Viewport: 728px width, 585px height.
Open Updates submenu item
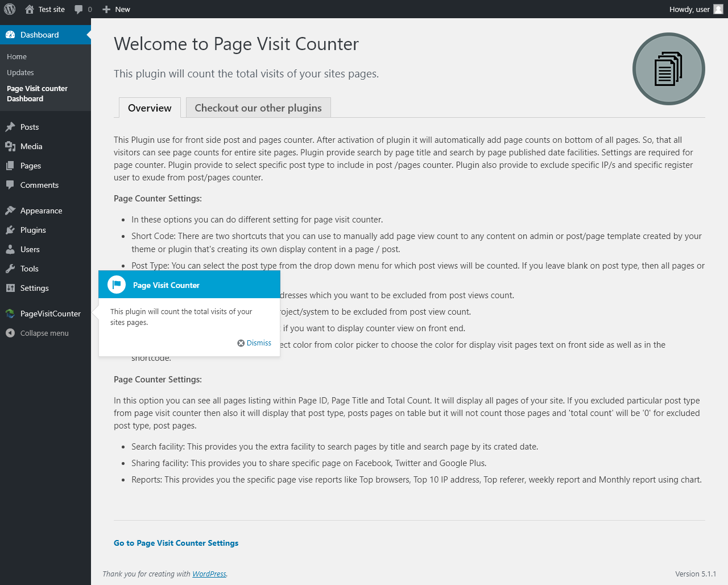(20, 72)
